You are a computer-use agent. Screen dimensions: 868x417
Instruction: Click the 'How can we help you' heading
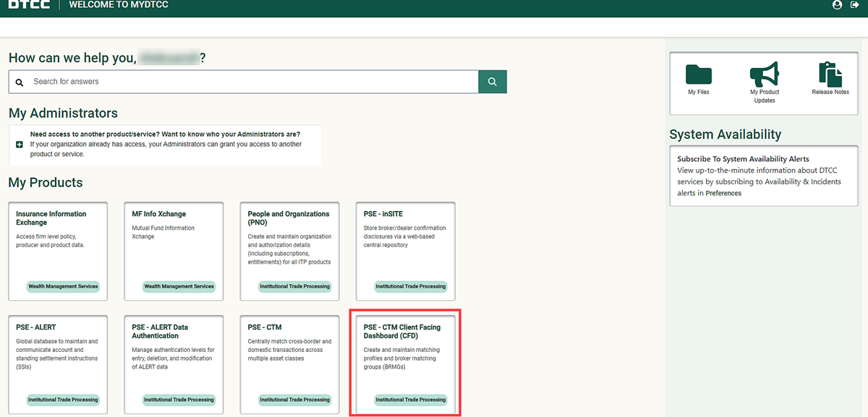(x=107, y=59)
